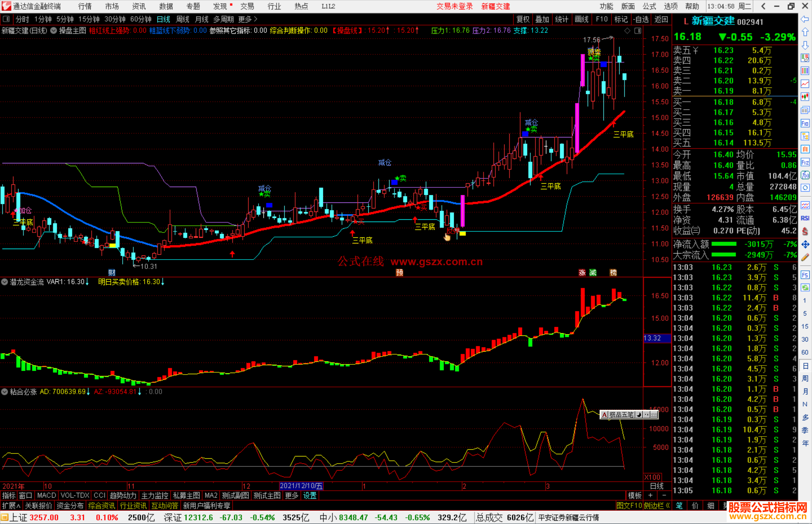Screen dimensions: 812x524
Task: Select the pencil drawing tool icon
Action: (x=805, y=258)
